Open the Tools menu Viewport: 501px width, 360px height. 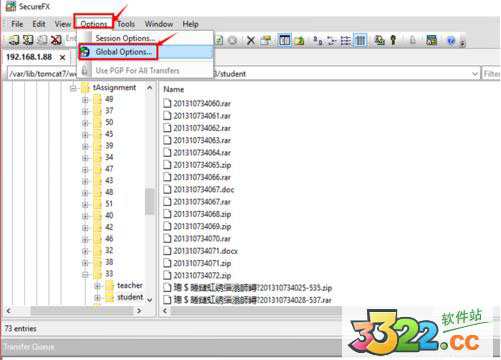pyautogui.click(x=126, y=24)
